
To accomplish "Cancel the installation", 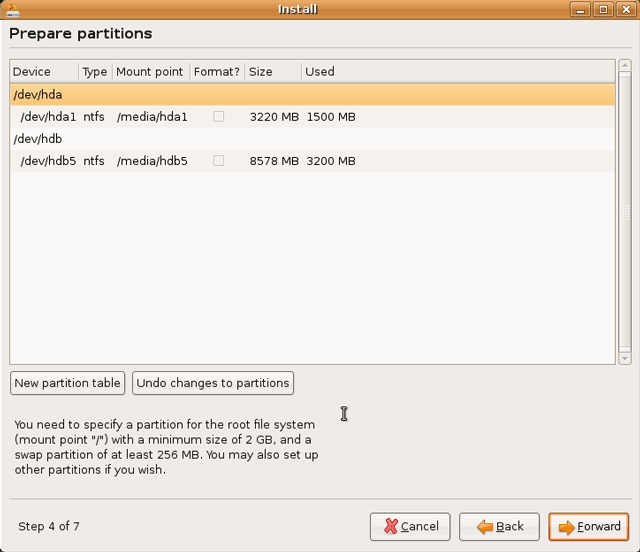I will pyautogui.click(x=410, y=527).
